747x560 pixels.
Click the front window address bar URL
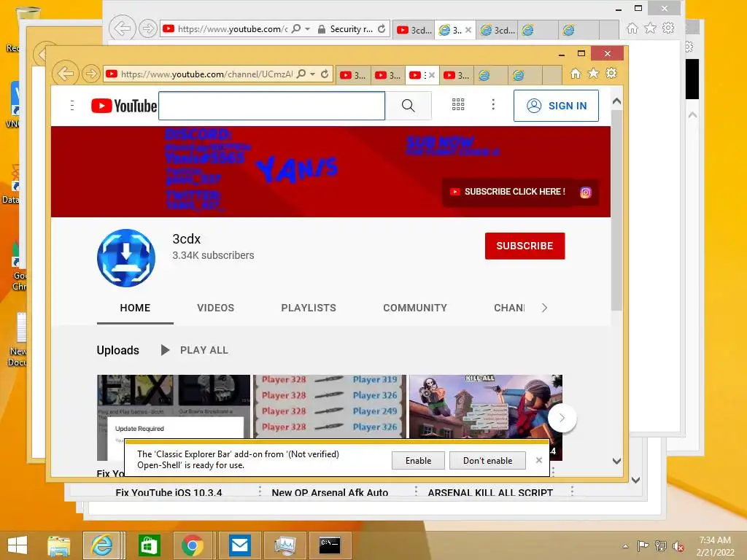[x=206, y=74]
